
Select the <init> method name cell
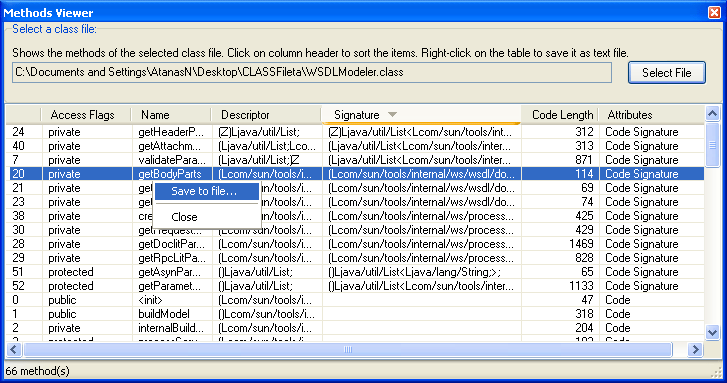click(x=172, y=300)
